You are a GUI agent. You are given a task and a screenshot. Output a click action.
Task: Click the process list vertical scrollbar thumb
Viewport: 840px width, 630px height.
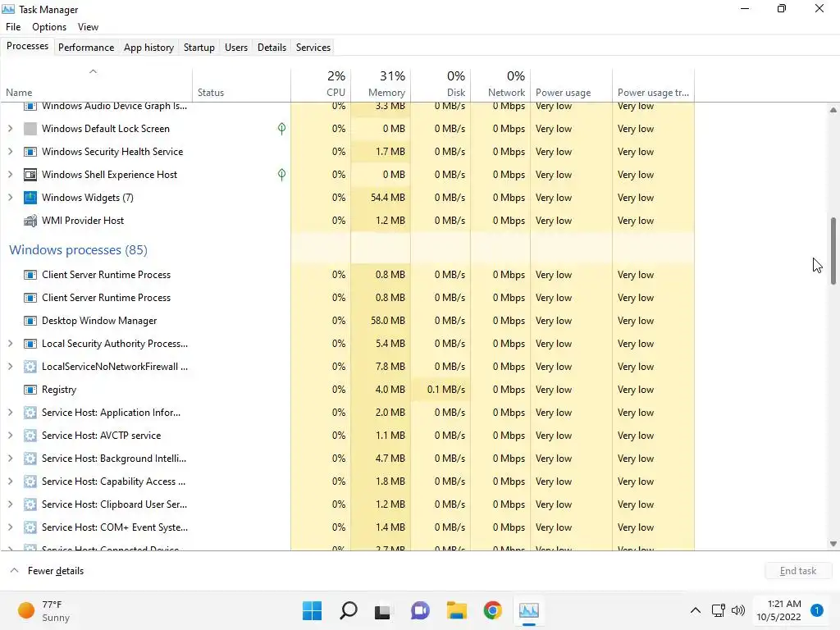pyautogui.click(x=833, y=251)
